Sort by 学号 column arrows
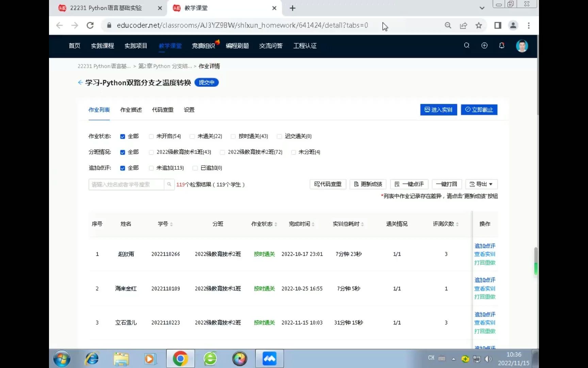Viewport: 588px width, 368px height. pos(171,224)
